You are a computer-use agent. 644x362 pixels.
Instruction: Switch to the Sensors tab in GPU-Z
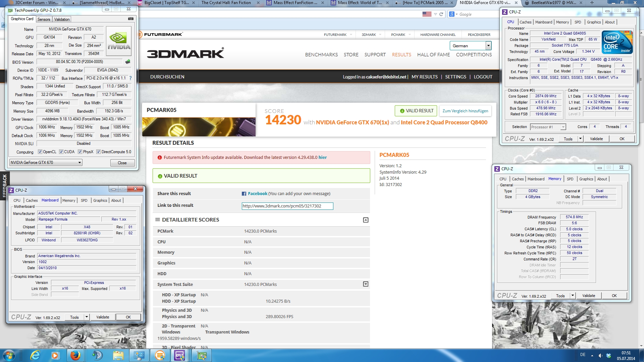44,19
